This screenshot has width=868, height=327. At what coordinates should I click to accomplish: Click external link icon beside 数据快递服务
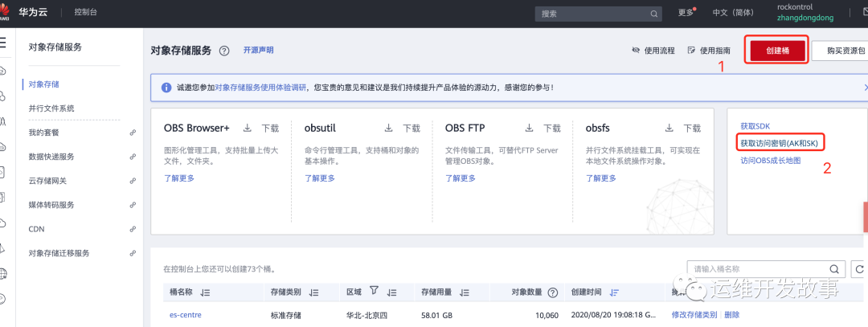coord(133,157)
